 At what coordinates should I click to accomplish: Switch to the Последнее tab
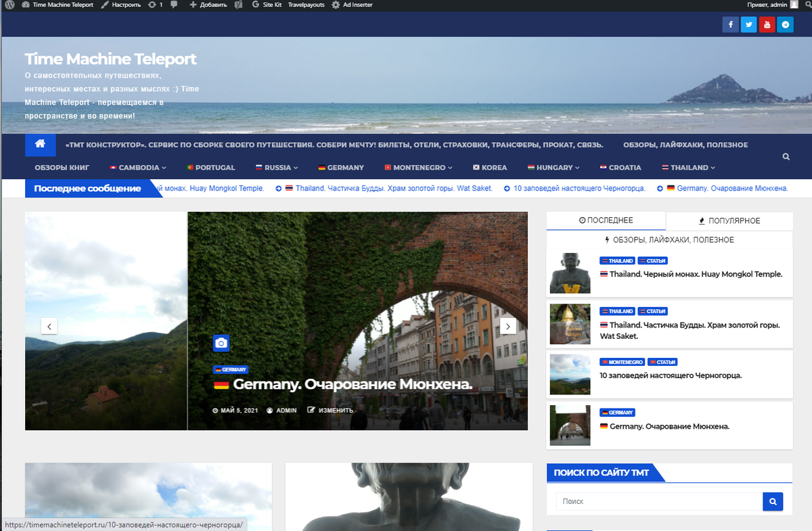click(x=606, y=221)
